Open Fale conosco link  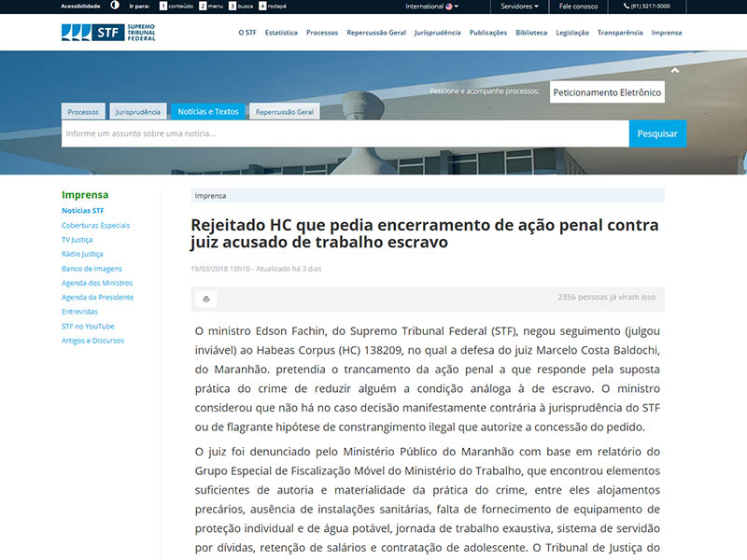tap(578, 7)
